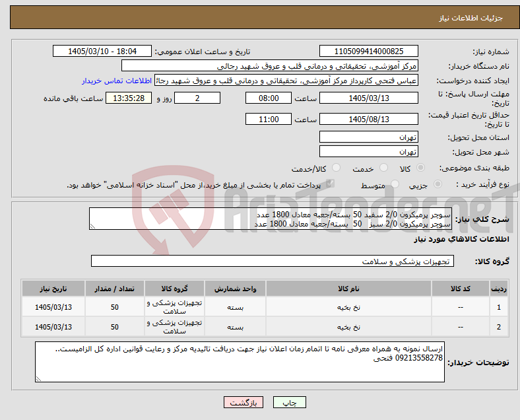Click date 1405/03/13 in table row 1
Image resolution: width=520 pixels, height=420 pixels.
tap(53, 307)
